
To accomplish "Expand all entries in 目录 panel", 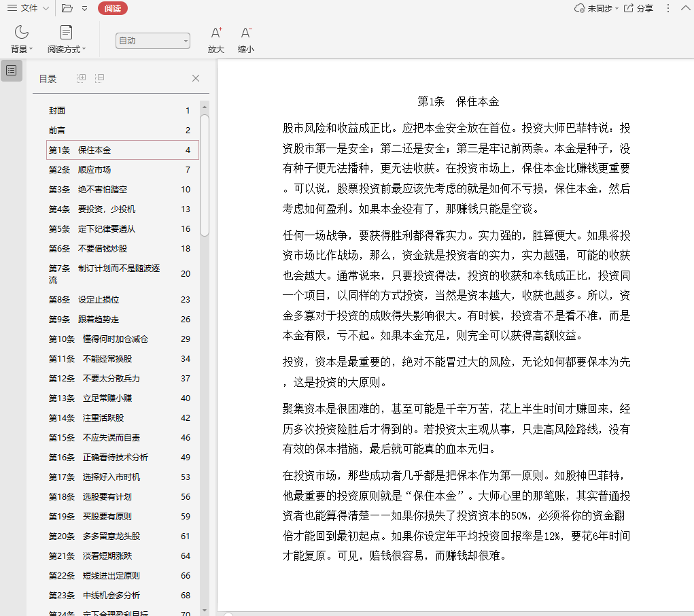I will point(82,78).
